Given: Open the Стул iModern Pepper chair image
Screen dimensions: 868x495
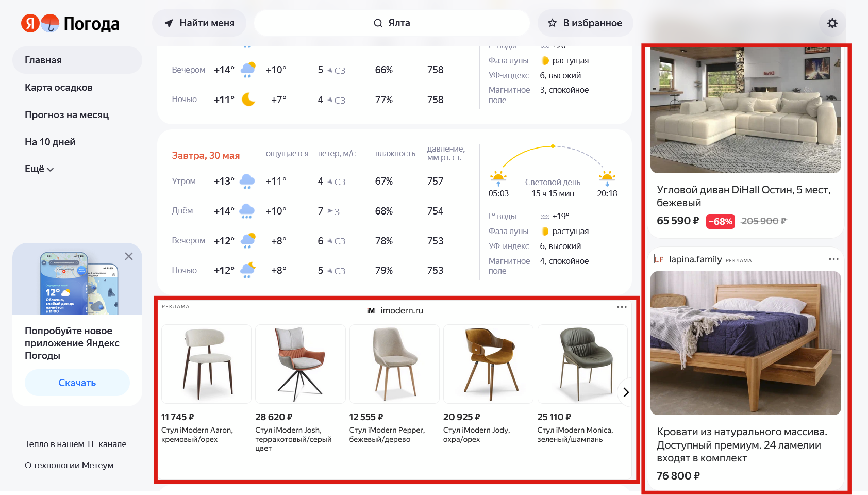Looking at the screenshot, I should (394, 364).
